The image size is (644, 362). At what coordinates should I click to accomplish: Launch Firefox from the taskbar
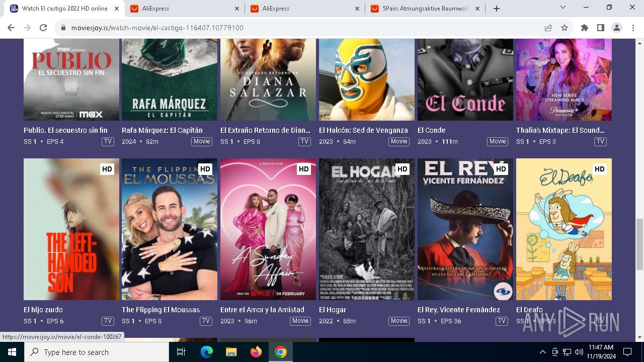[x=256, y=352]
